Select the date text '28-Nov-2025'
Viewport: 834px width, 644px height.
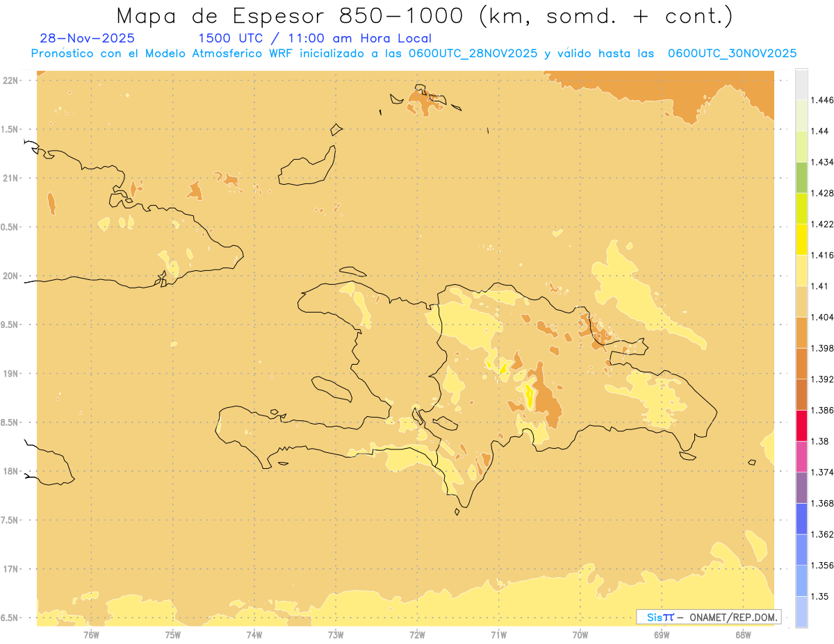[x=88, y=38]
